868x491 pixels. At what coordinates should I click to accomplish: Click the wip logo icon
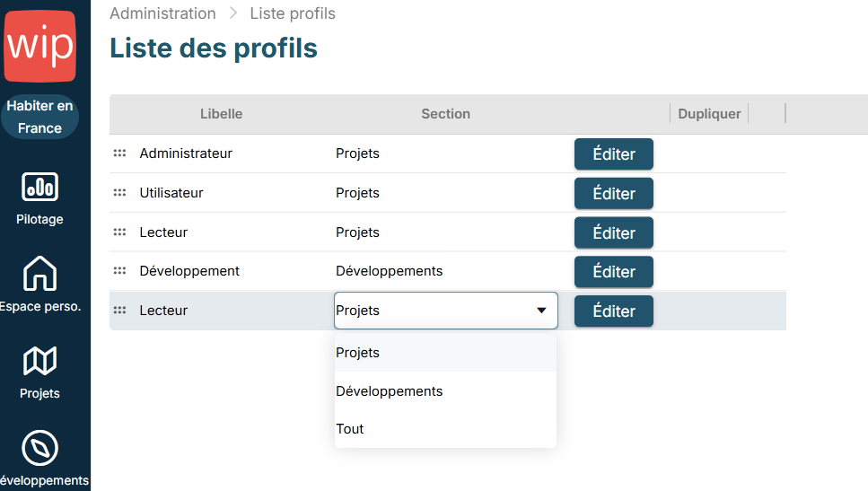point(40,46)
